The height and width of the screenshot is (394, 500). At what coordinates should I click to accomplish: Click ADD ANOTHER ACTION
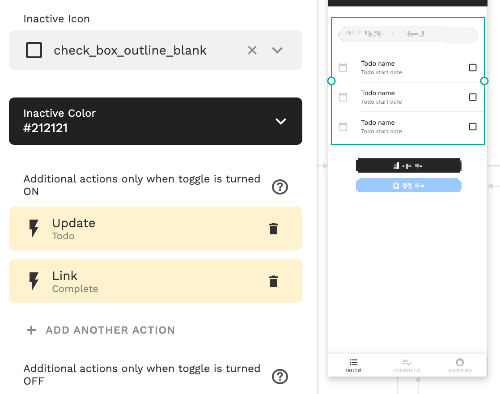tap(101, 330)
